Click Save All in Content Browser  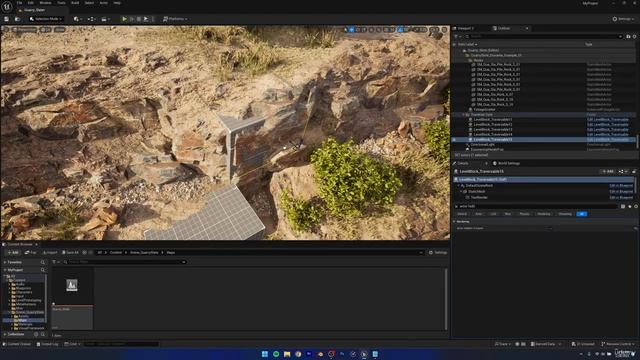point(70,253)
